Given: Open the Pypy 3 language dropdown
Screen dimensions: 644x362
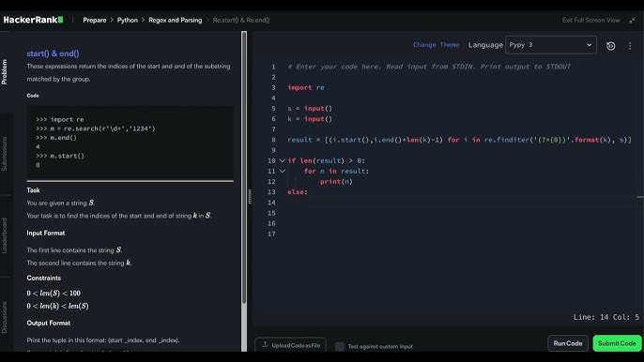Looking at the screenshot, I should pyautogui.click(x=551, y=45).
